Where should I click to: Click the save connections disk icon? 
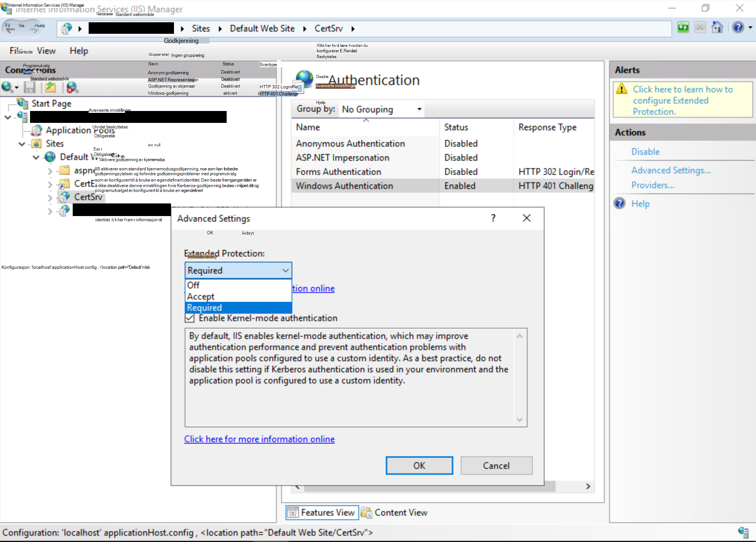[x=30, y=88]
